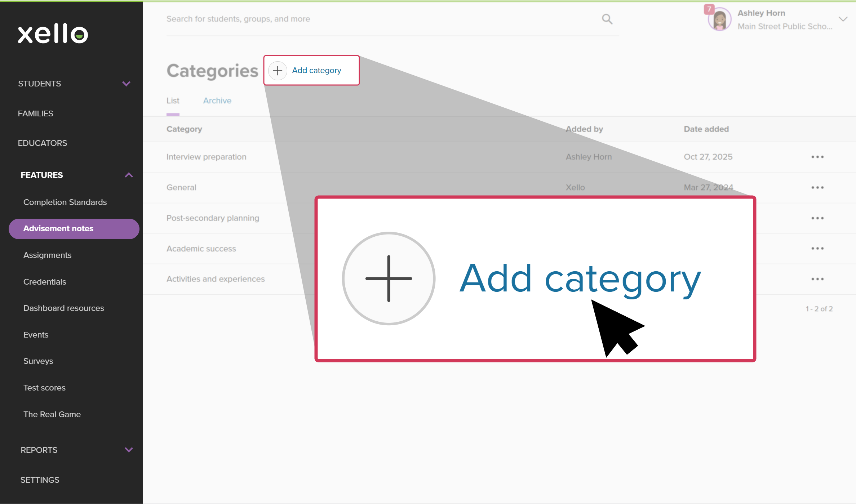The width and height of the screenshot is (856, 504).
Task: Expand the STUDENTS sidebar section
Action: pyautogui.click(x=126, y=83)
